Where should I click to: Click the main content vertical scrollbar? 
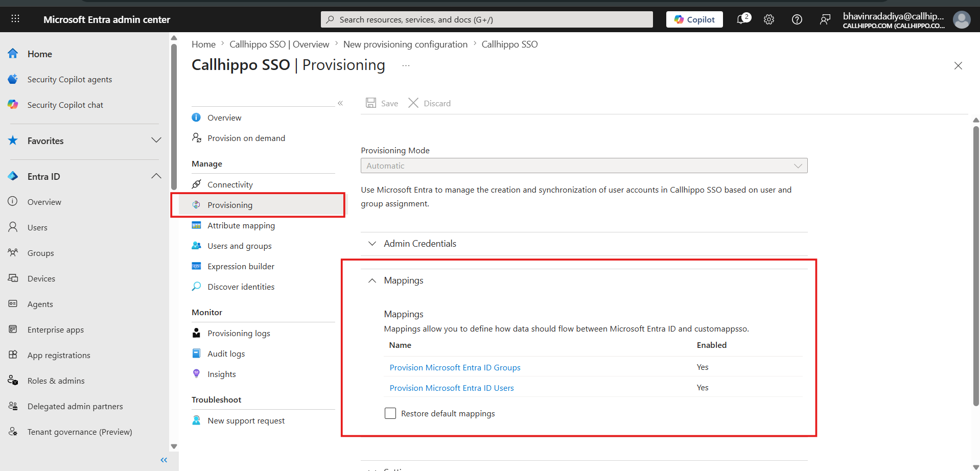pyautogui.click(x=976, y=266)
